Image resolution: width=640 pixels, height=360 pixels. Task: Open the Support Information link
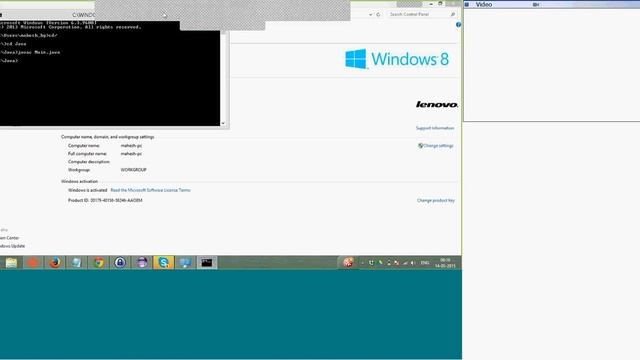point(435,128)
